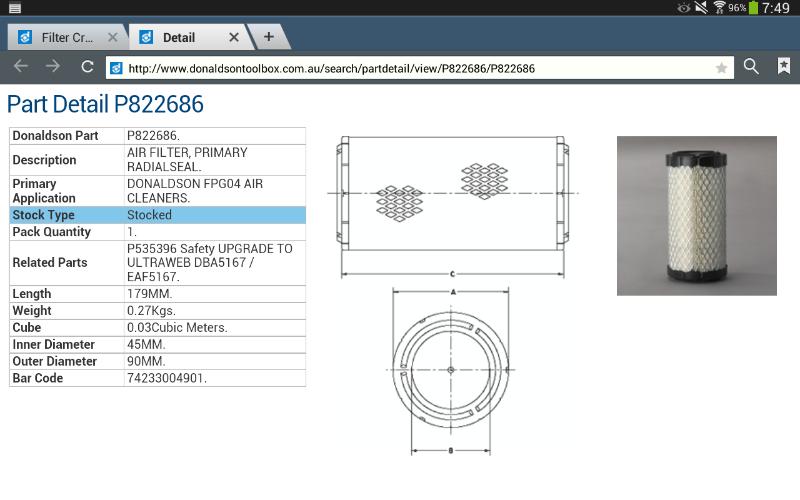Click the Part Detail P822686 heading
This screenshot has width=800, height=500.
pos(105,104)
